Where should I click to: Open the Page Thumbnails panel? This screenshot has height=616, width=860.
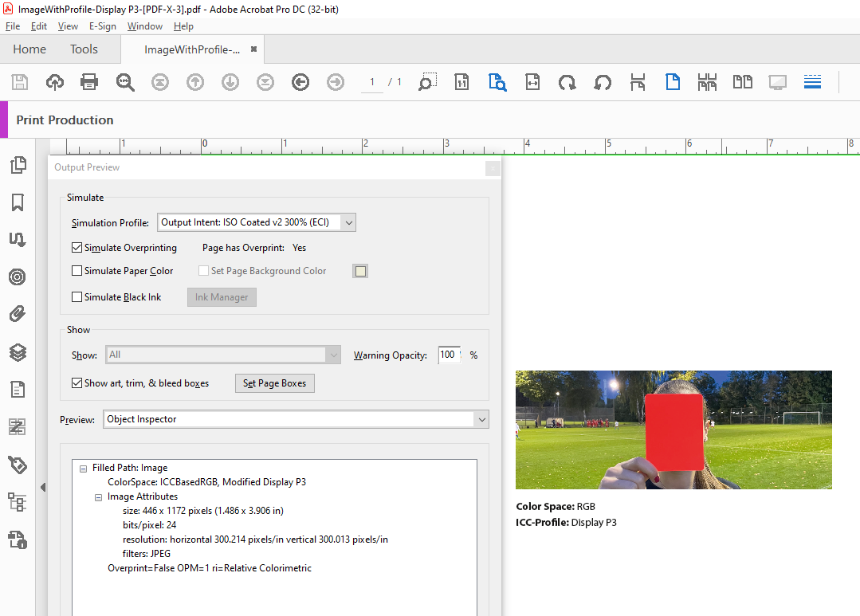coord(19,165)
